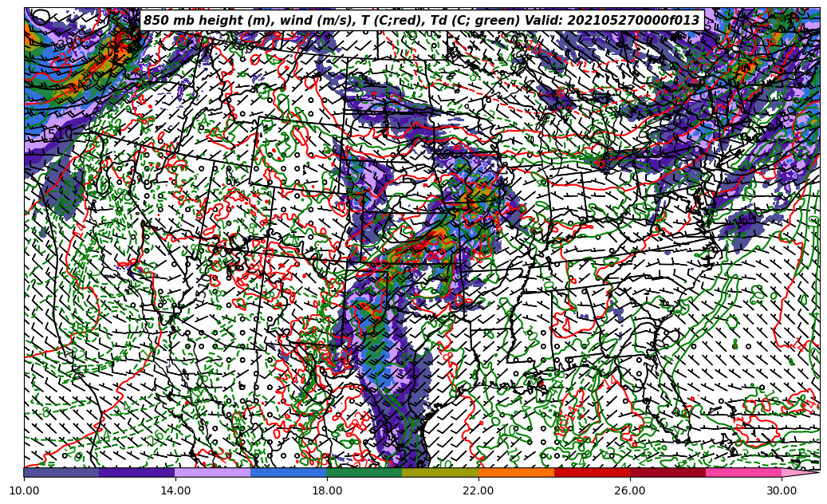Viewport: 827px width, 504px height.
Task: Select the orange 22–24 colorbar segment
Action: pos(516,472)
